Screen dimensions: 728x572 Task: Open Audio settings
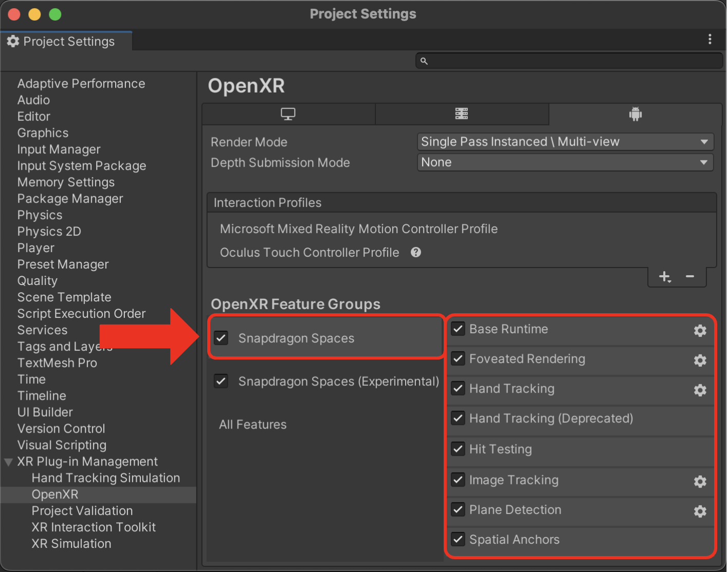click(x=33, y=100)
